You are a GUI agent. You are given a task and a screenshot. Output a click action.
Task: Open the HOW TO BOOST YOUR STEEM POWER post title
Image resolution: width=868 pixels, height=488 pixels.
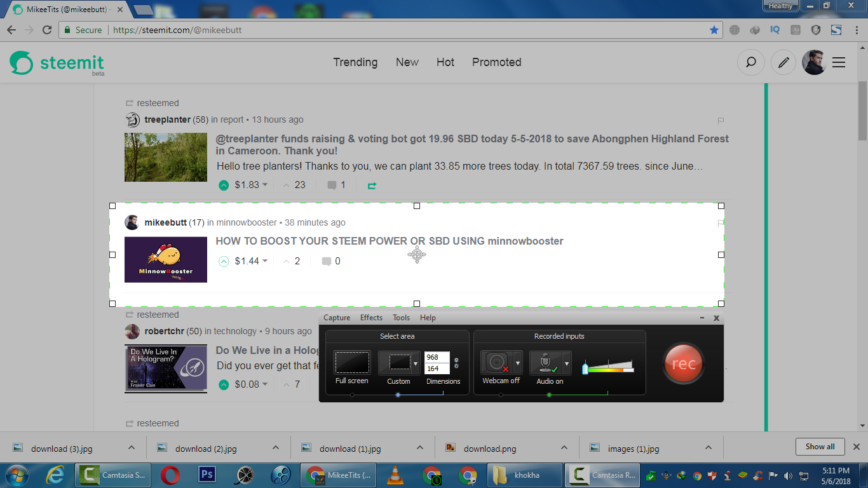pyautogui.click(x=390, y=241)
